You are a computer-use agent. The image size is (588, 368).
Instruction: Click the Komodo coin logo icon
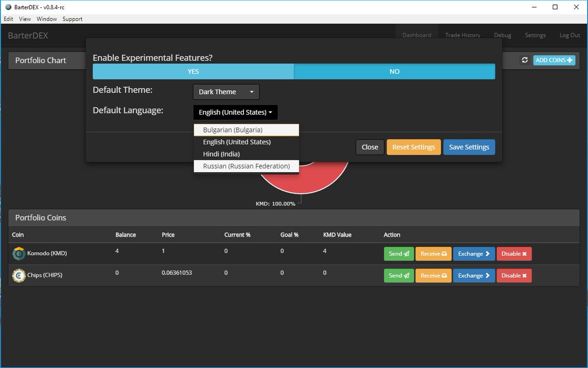19,254
